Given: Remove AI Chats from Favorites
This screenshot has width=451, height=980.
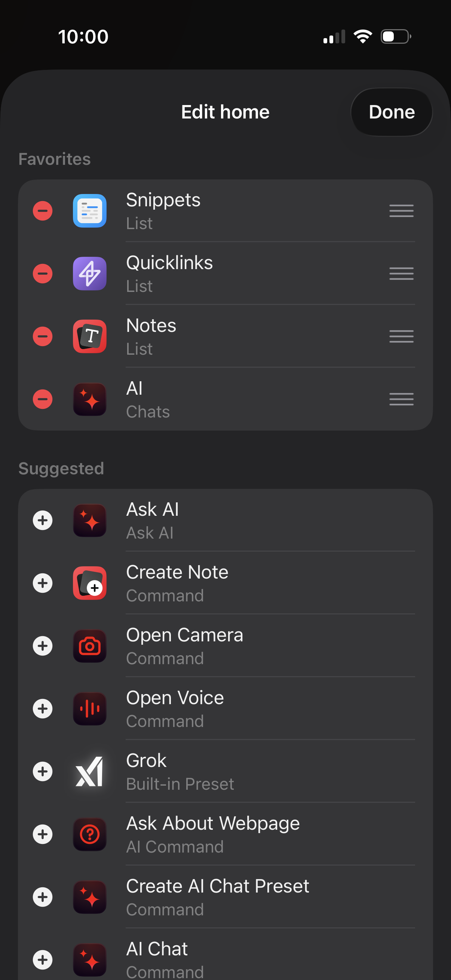Looking at the screenshot, I should (x=43, y=399).
